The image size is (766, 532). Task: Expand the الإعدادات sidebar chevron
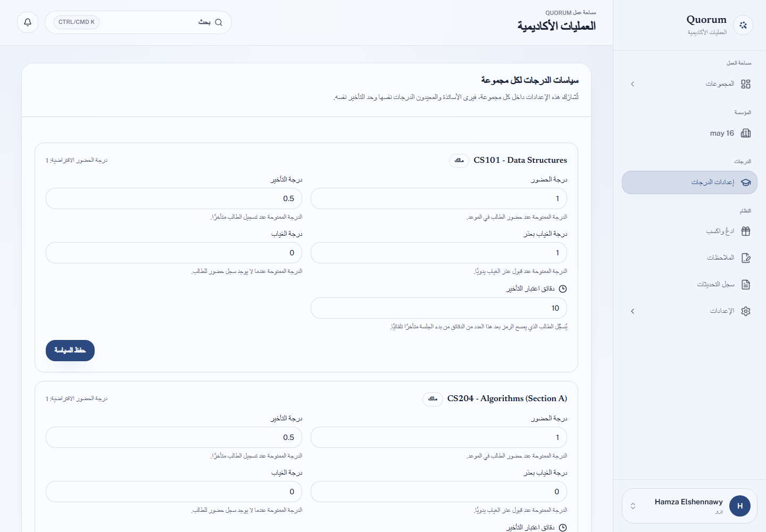[632, 311]
